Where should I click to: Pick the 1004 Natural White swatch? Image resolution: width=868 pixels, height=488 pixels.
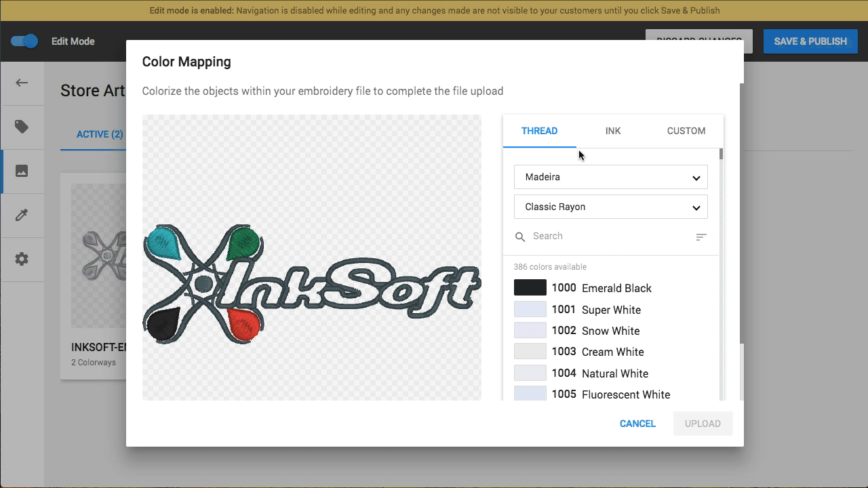point(530,373)
